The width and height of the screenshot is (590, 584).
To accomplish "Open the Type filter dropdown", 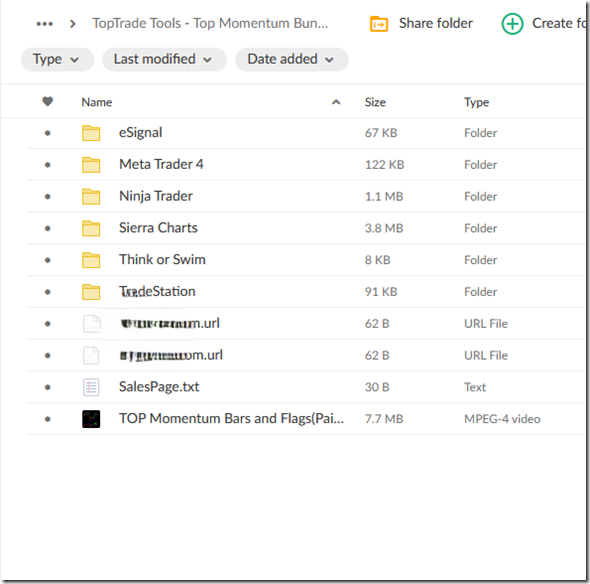I will tap(56, 59).
